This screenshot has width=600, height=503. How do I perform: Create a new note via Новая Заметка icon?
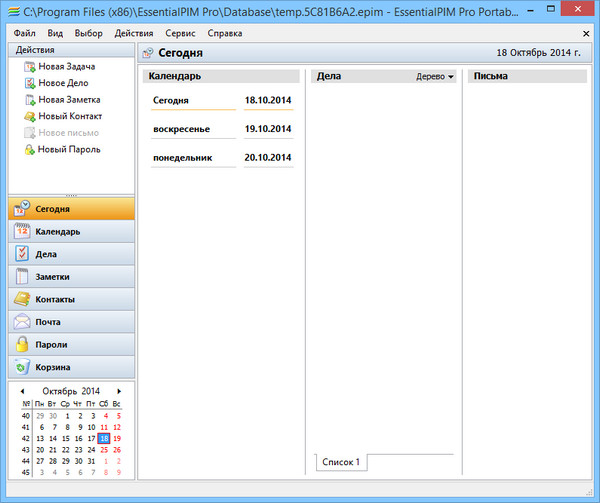coord(29,100)
